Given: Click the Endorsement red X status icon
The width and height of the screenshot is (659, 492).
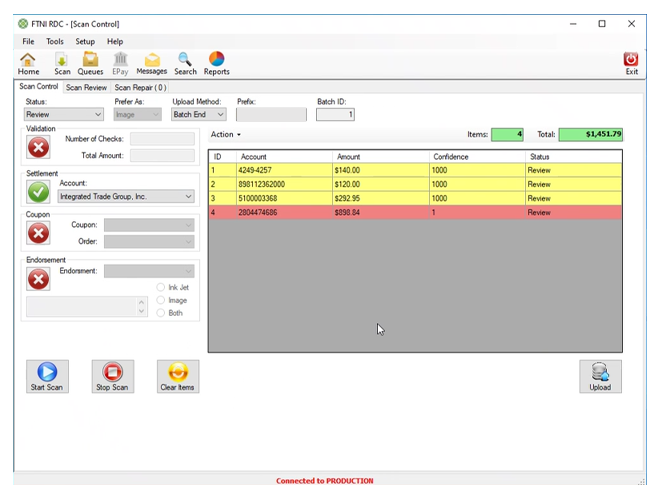Looking at the screenshot, I should [38, 279].
